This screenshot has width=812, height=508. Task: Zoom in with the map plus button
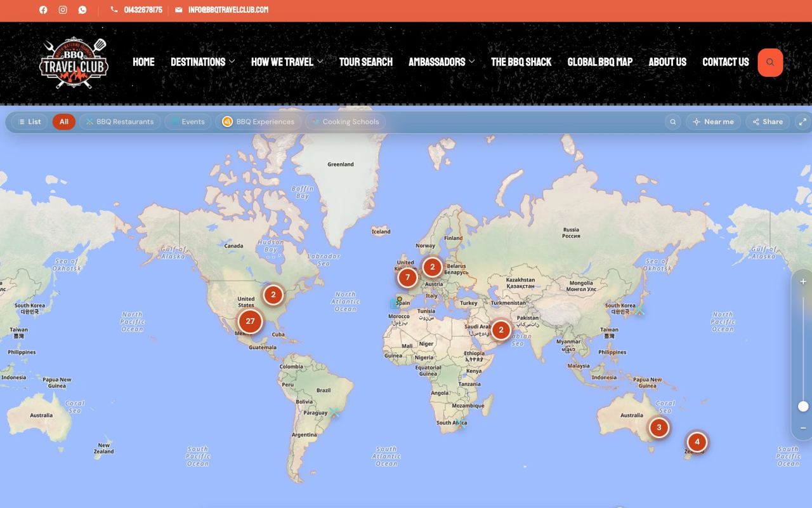click(803, 281)
